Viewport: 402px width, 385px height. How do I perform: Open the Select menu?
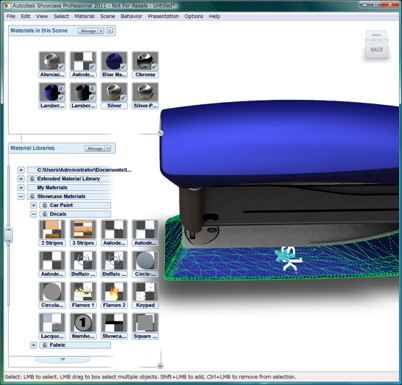(61, 16)
